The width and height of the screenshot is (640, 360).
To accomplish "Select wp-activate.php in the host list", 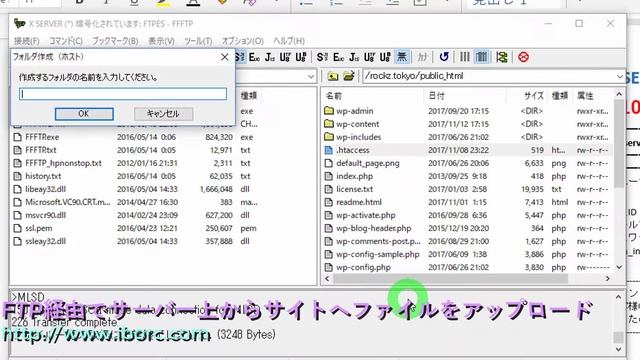I will pyautogui.click(x=366, y=215).
